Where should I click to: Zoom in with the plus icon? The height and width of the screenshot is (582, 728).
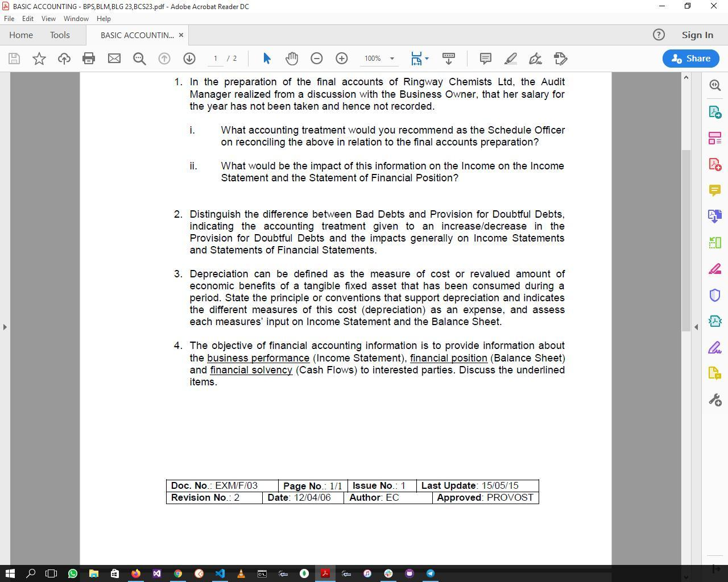[342, 59]
